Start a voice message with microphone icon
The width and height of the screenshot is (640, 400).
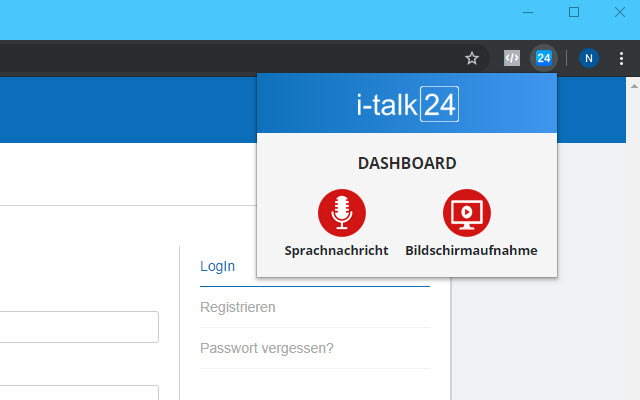click(x=342, y=213)
